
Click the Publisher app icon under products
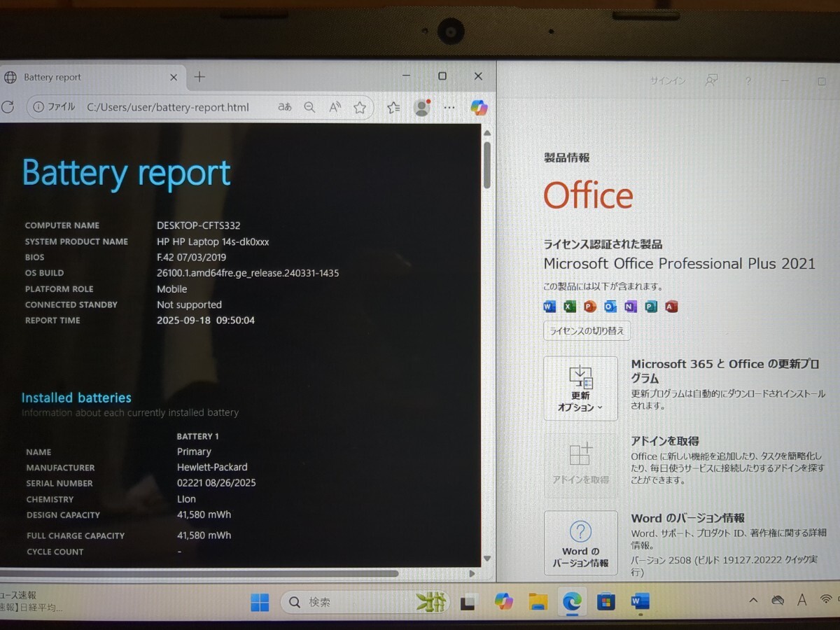tap(651, 307)
